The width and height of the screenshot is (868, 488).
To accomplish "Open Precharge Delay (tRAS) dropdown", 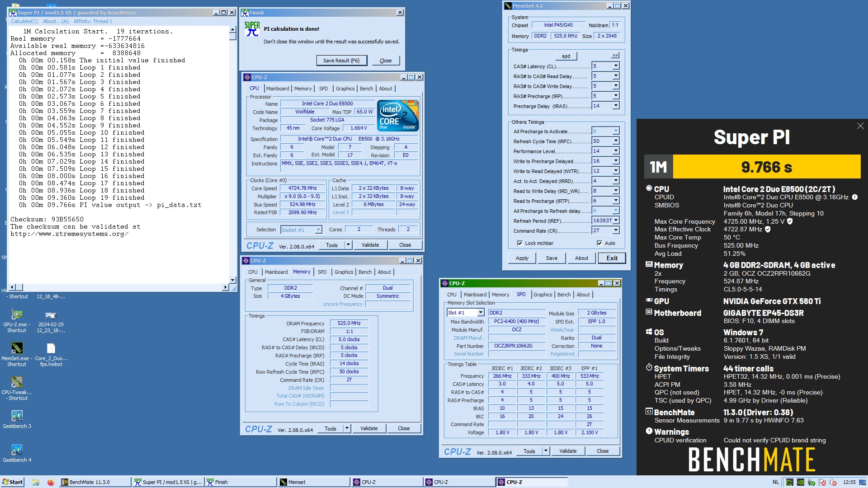I will pos(615,106).
